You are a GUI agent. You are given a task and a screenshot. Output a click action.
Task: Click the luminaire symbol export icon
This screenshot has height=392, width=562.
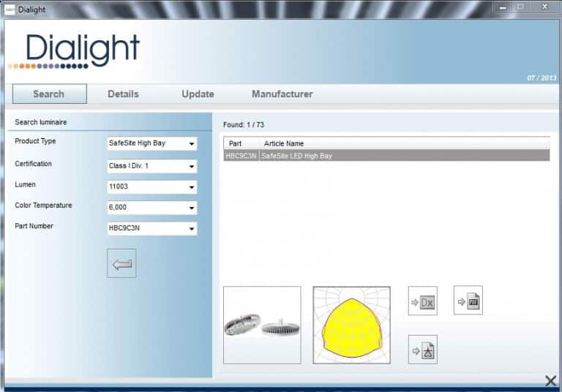pos(422,350)
